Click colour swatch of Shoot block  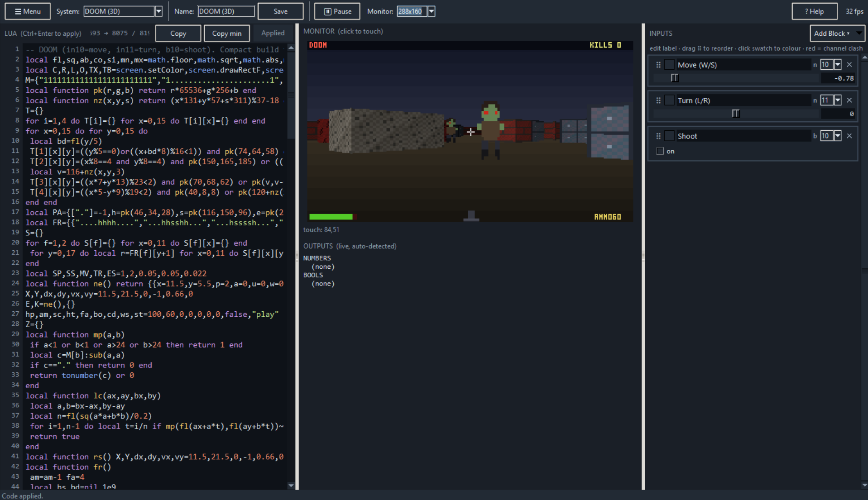[669, 136]
